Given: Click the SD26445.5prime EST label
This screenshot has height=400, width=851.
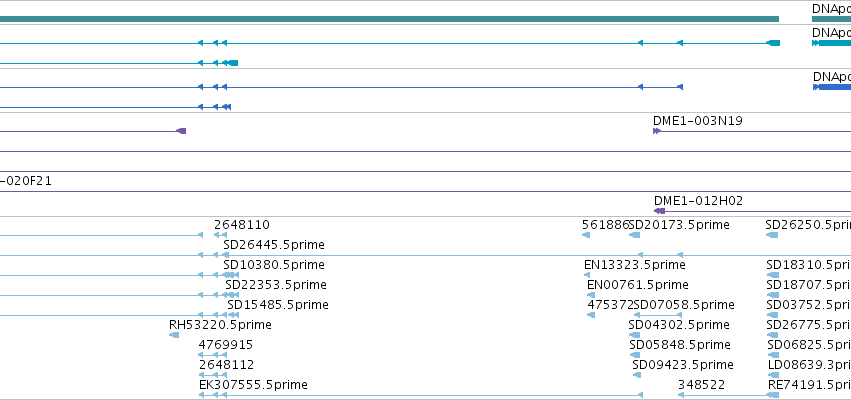Looking at the screenshot, I should [274, 245].
